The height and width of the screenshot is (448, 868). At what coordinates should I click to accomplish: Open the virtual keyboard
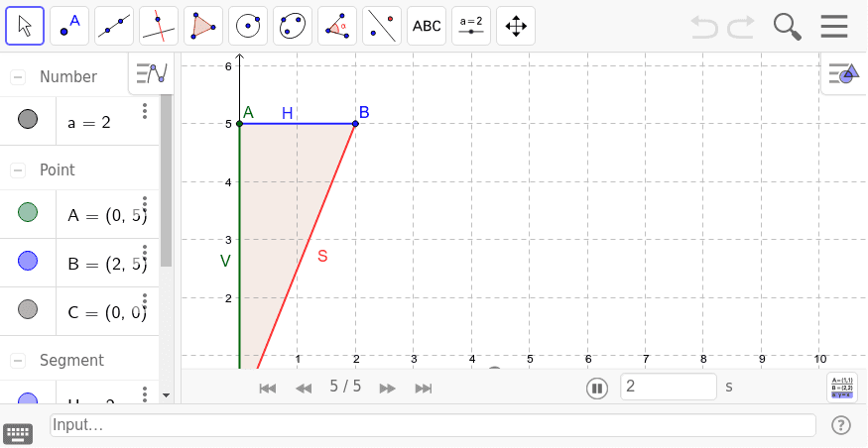pyautogui.click(x=18, y=433)
